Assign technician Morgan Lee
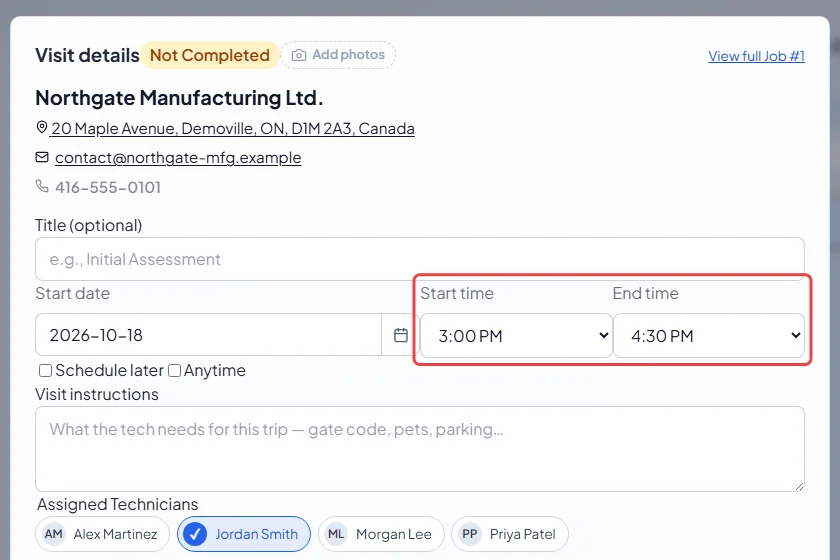840x560 pixels. click(381, 534)
